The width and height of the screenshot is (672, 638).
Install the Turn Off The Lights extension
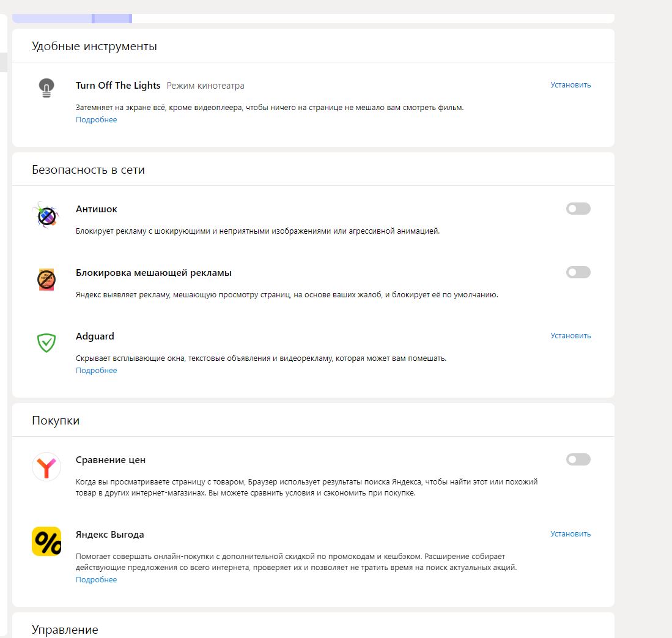coord(570,85)
